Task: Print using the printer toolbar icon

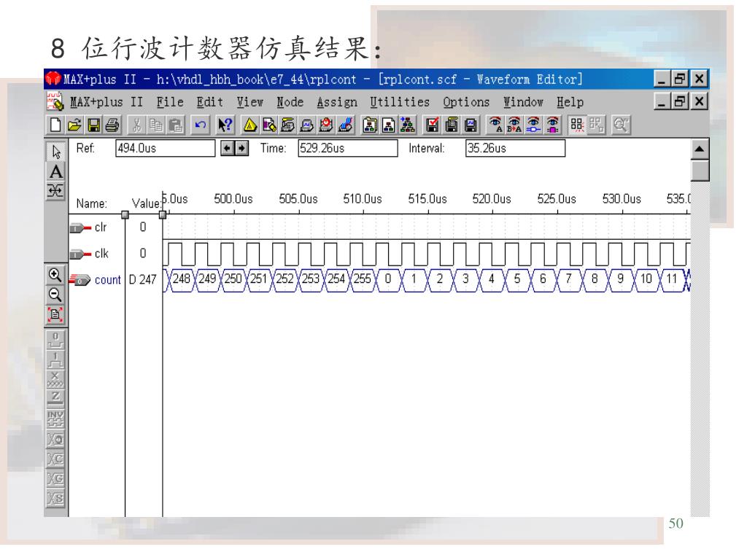Action: click(112, 125)
